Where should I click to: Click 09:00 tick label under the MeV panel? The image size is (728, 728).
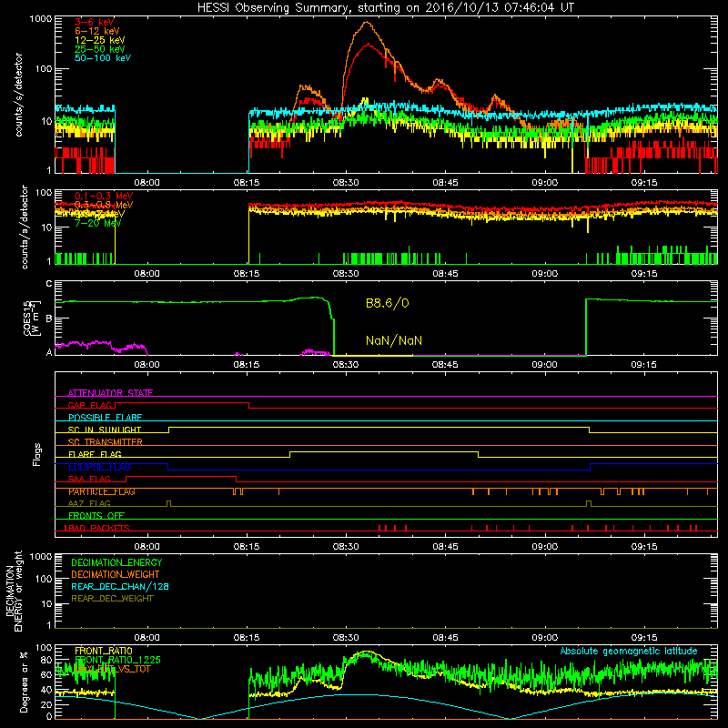pyautogui.click(x=544, y=274)
